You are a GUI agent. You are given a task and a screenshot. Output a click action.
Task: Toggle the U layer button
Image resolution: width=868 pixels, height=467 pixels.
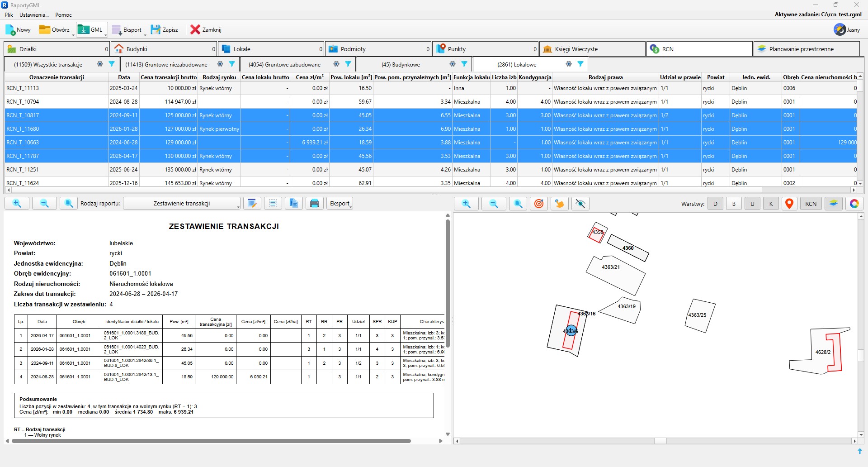(752, 204)
